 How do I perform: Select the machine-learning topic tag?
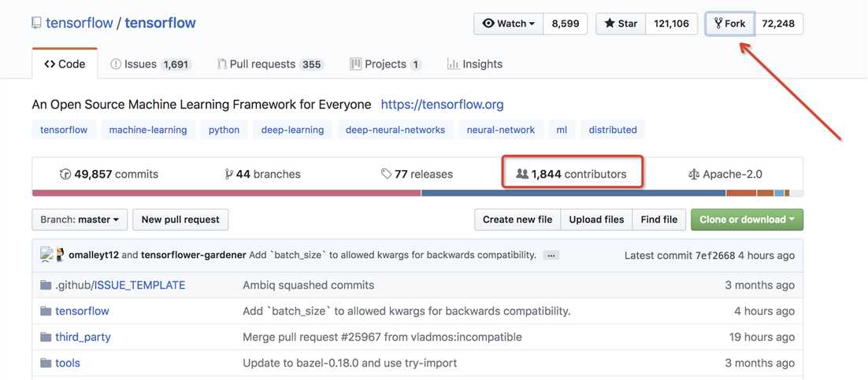pyautogui.click(x=148, y=130)
